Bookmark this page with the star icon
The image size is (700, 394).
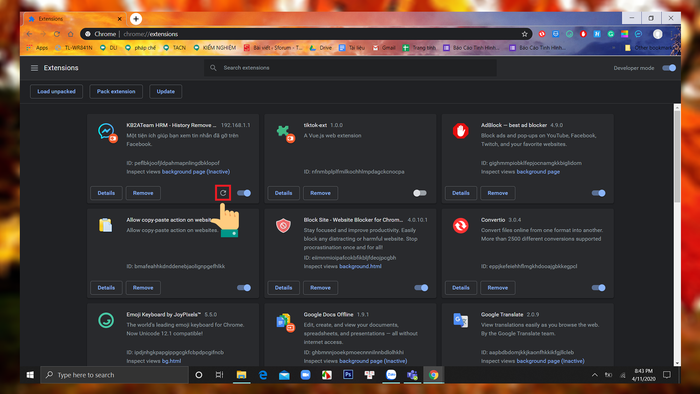point(525,34)
